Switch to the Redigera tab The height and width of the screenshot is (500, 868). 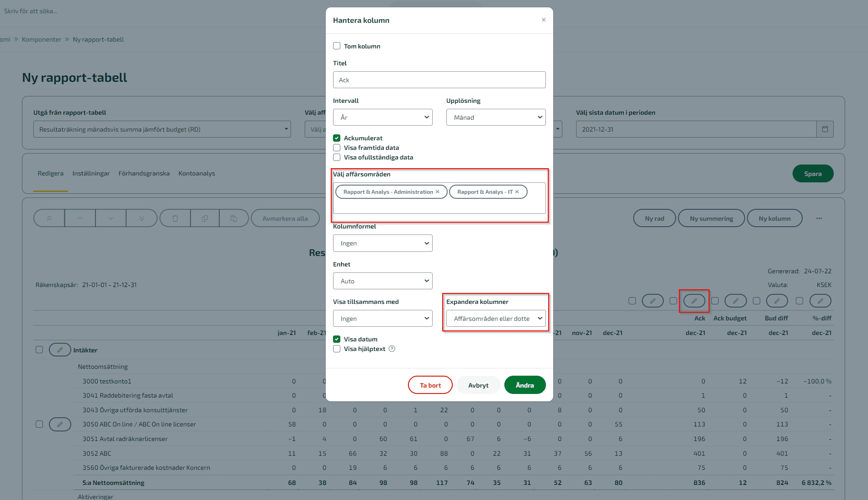(51, 173)
